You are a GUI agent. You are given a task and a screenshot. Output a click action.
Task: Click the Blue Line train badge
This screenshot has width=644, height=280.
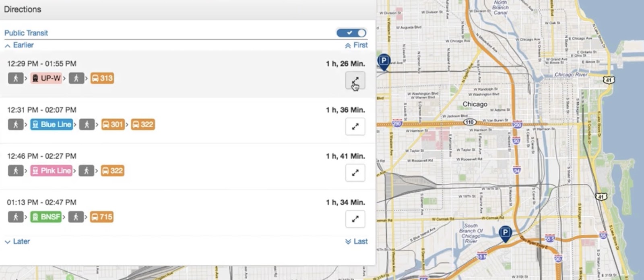click(x=51, y=124)
